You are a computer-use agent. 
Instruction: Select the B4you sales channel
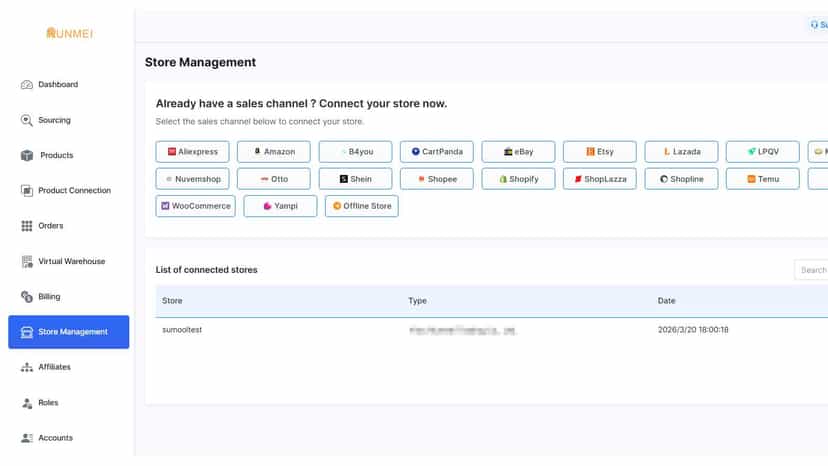tap(355, 152)
